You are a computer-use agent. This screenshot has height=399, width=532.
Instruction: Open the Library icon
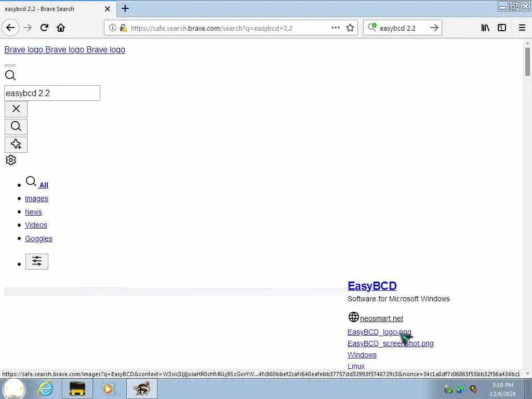(485, 28)
